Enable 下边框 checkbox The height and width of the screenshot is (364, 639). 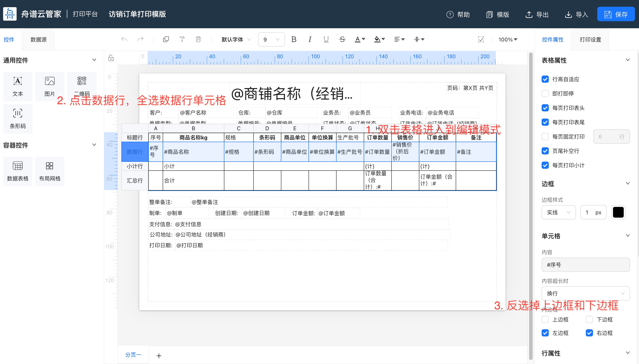tap(589, 319)
